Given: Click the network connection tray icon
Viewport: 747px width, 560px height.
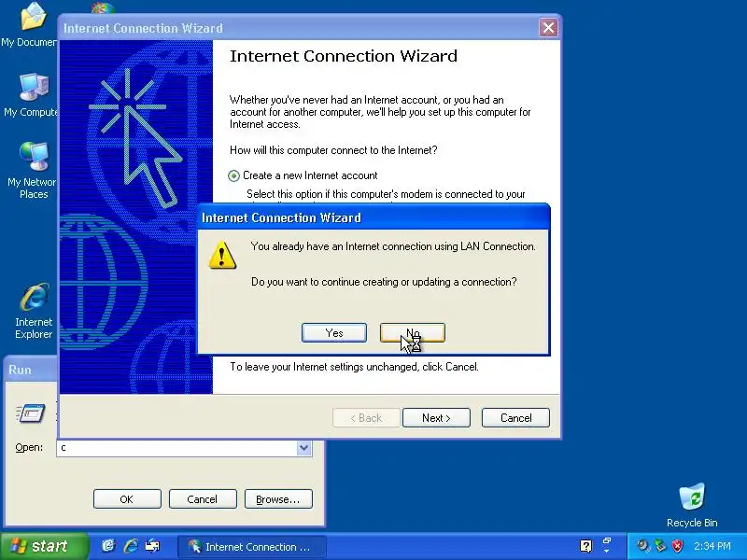Looking at the screenshot, I should point(660,546).
